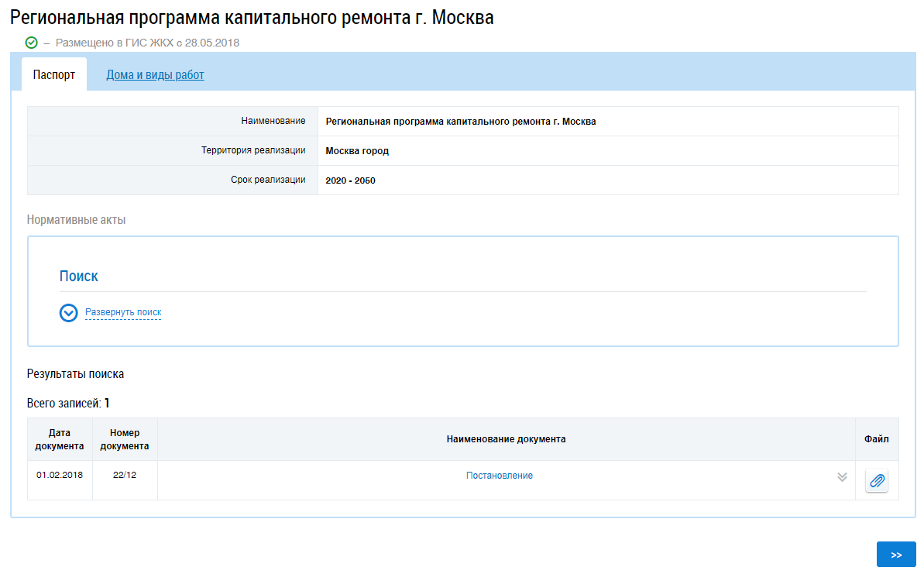Select the document number cell 22/12
The image size is (924, 574).
coord(125,475)
